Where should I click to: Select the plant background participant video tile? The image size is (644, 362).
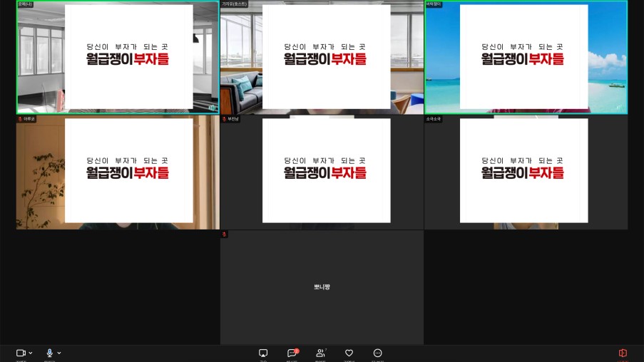pyautogui.click(x=118, y=172)
